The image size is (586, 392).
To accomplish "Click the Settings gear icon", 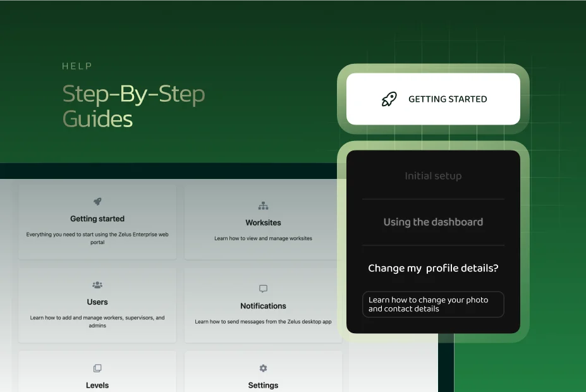I will 263,369.
